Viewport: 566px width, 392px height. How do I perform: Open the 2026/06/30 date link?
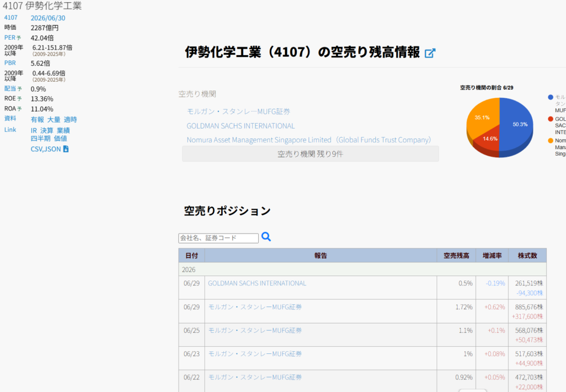click(x=48, y=18)
